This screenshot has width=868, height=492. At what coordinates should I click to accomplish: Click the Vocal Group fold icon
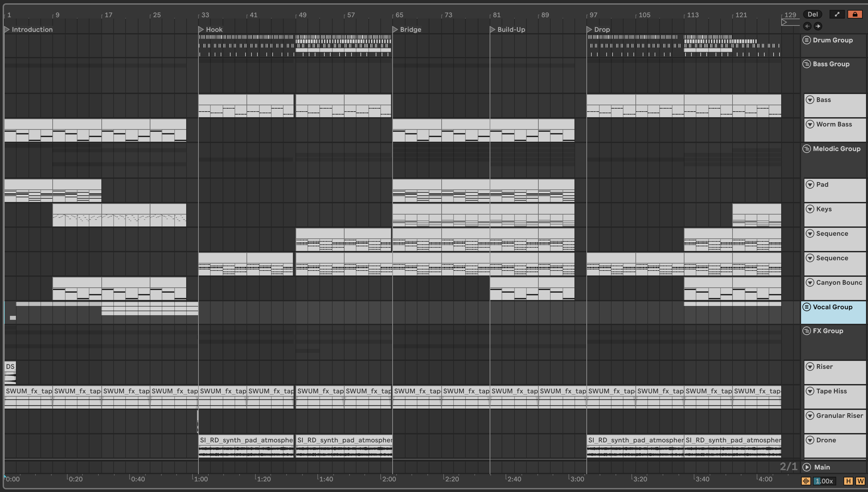coord(806,307)
